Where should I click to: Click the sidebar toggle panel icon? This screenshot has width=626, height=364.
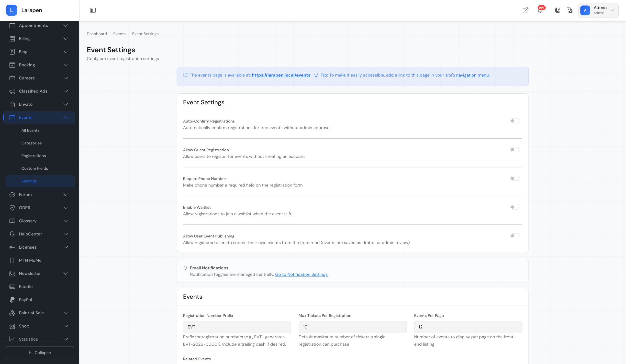[x=93, y=10]
